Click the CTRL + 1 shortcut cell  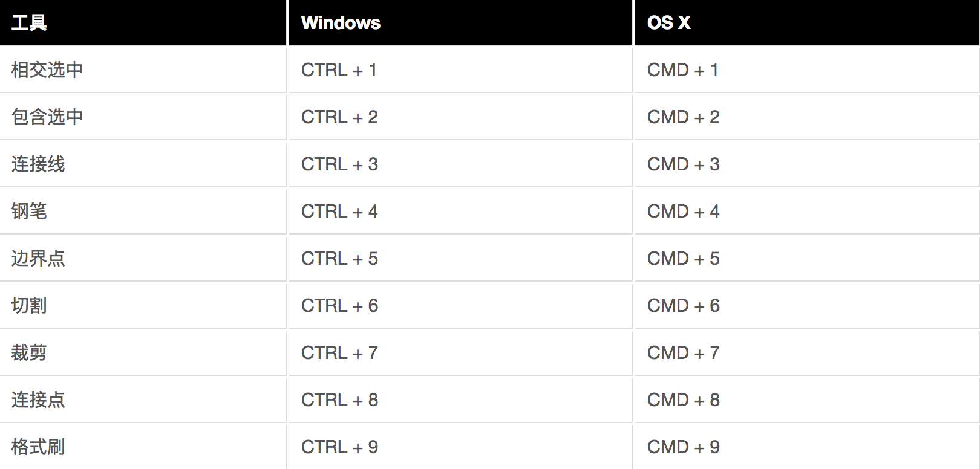(460, 70)
